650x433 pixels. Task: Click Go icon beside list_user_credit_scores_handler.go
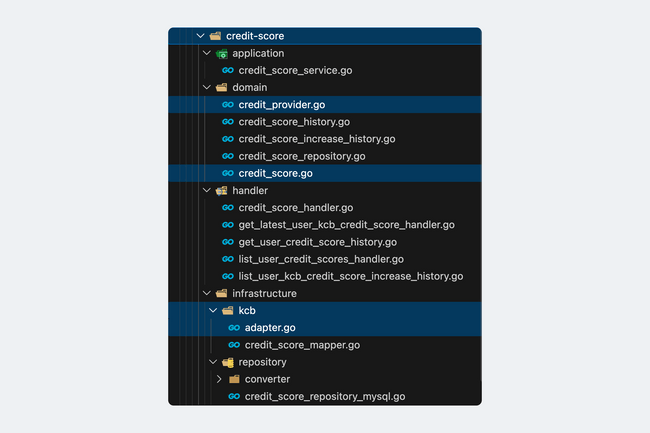point(228,259)
